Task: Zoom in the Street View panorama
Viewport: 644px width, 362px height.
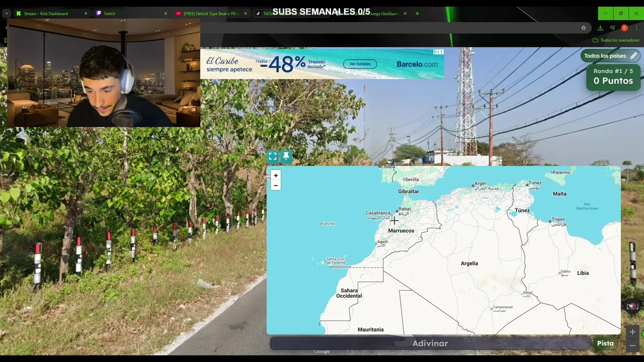Action: click(632, 332)
